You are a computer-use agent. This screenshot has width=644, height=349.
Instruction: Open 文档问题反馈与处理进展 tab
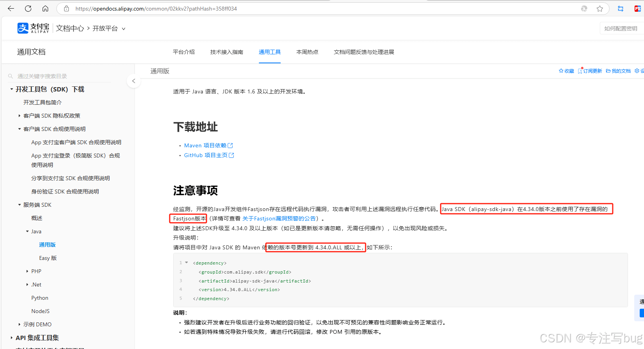point(364,52)
